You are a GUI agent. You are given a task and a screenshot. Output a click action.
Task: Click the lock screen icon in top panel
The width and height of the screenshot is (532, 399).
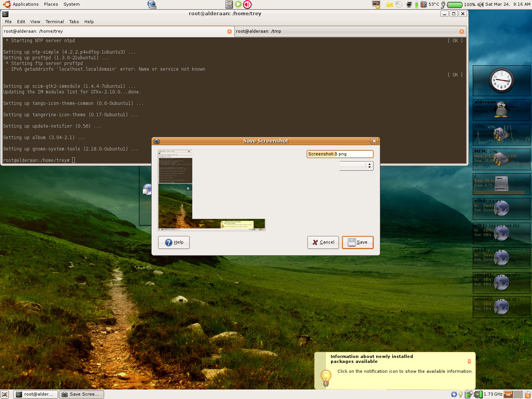[376, 4]
